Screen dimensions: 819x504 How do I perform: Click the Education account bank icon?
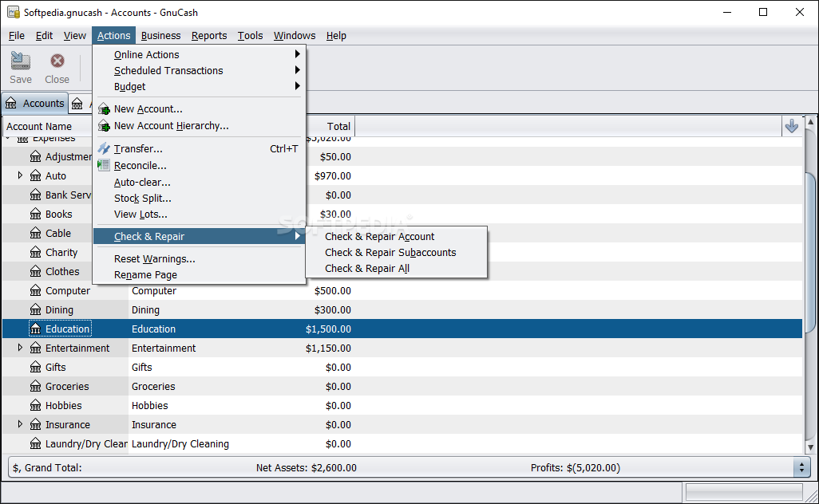click(35, 329)
